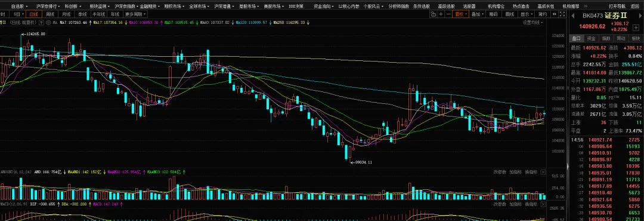Viewport: 644px width, 221px height.
Task: Switch to 日线 period tab
Action: (34, 14)
